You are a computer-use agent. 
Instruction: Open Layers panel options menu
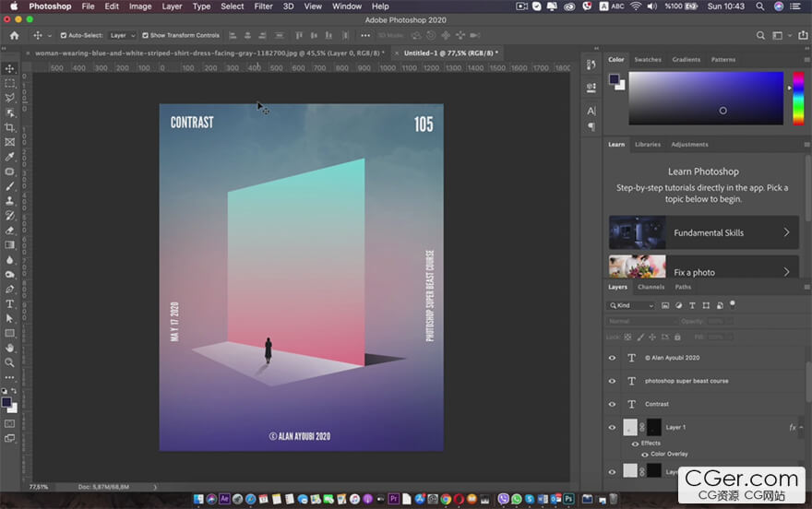(806, 287)
